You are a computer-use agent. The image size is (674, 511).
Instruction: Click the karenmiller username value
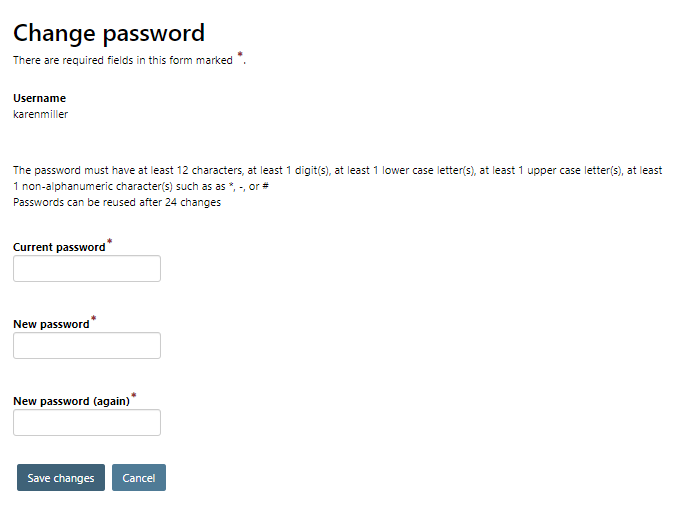point(40,114)
